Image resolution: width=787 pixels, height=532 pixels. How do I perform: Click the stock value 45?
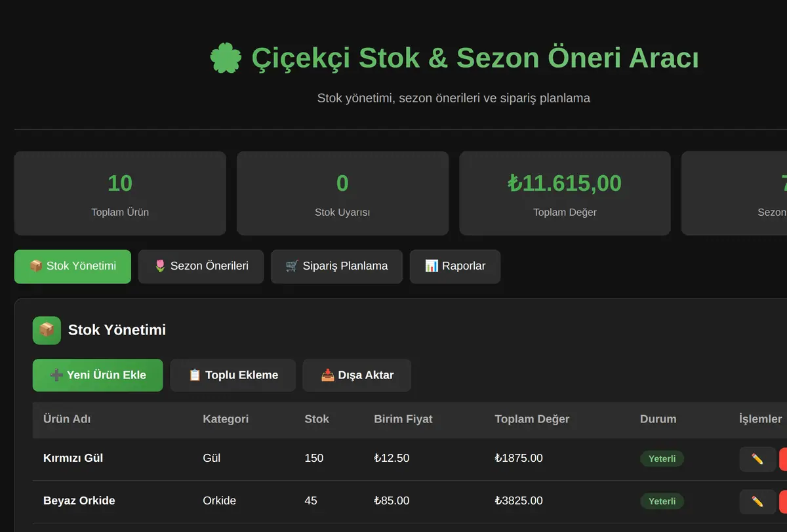[x=311, y=501]
